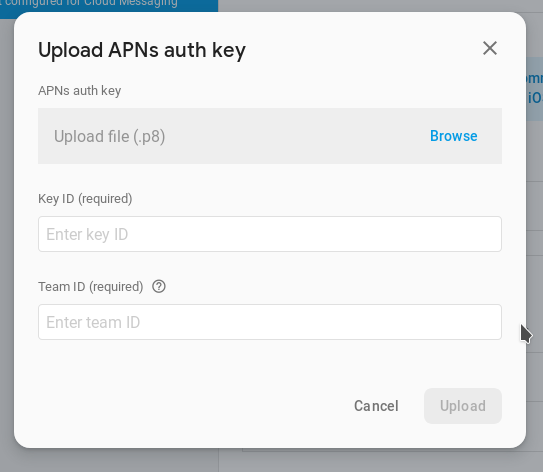The width and height of the screenshot is (543, 472).
Task: Click the blue Cloud Messaging banner behind dialog
Action: (x=109, y=5)
